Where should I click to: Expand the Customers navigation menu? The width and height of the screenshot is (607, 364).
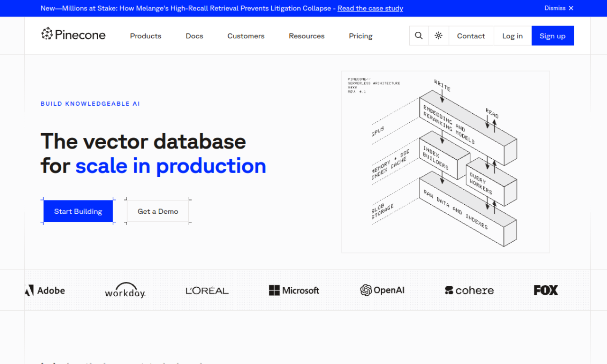tap(246, 36)
